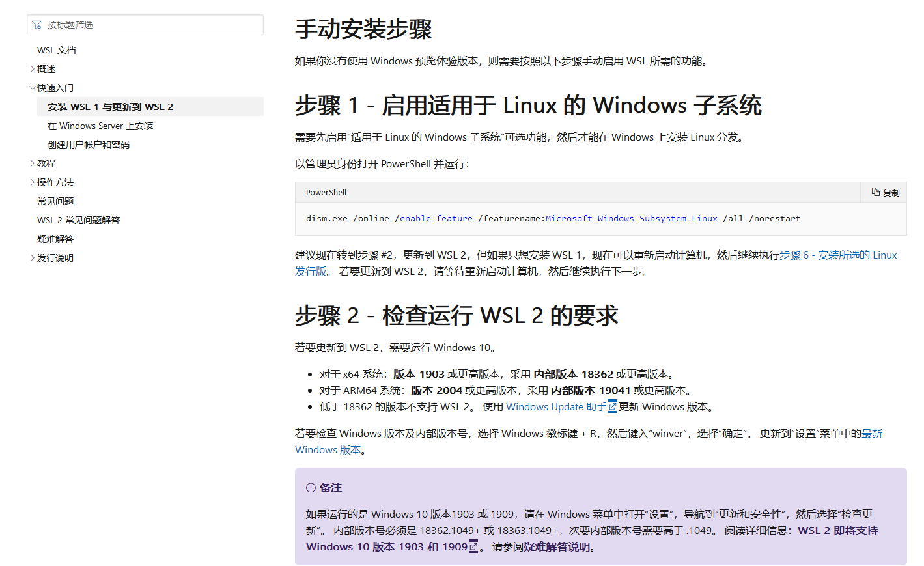924x566 pixels.
Task: Click the 手动安装步骤 heading
Action: point(363,29)
